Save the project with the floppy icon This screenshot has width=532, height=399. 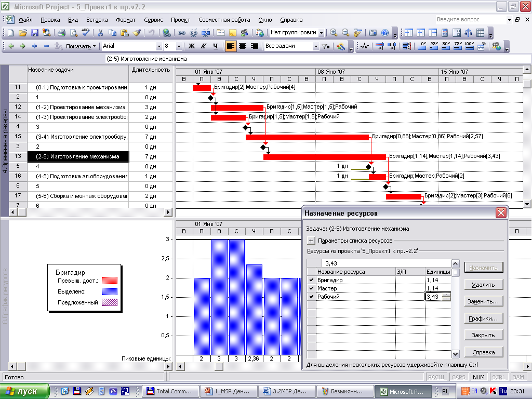tap(35, 33)
